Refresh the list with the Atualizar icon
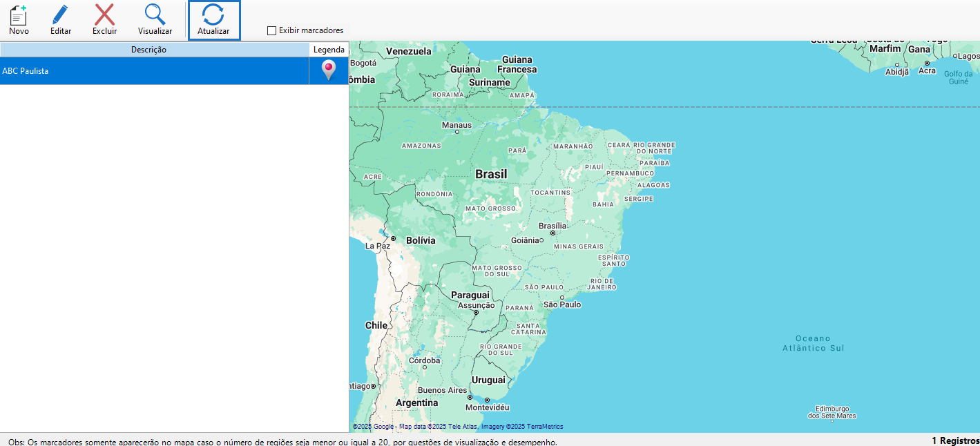This screenshot has height=446, width=980. tap(214, 19)
